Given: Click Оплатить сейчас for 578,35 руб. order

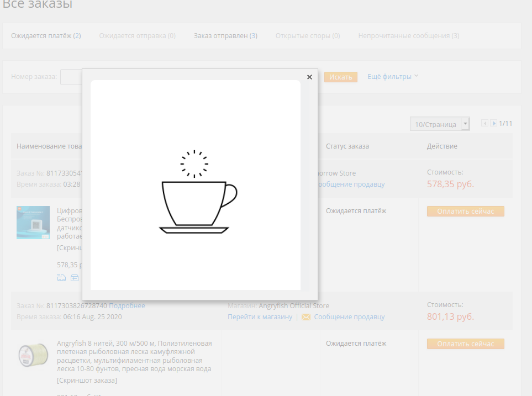Looking at the screenshot, I should pyautogui.click(x=465, y=211).
